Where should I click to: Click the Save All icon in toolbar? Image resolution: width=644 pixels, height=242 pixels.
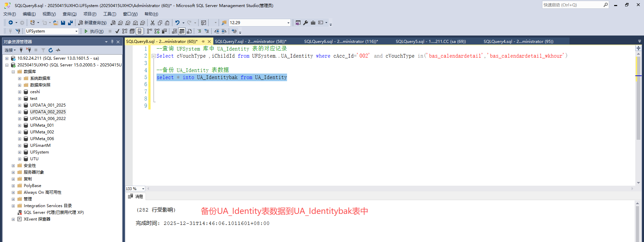tap(70, 23)
